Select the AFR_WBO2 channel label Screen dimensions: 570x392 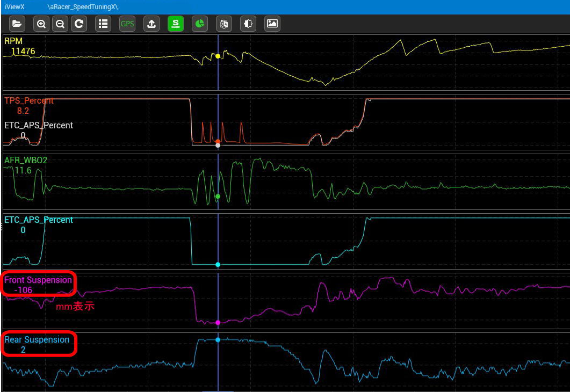pyautogui.click(x=26, y=160)
